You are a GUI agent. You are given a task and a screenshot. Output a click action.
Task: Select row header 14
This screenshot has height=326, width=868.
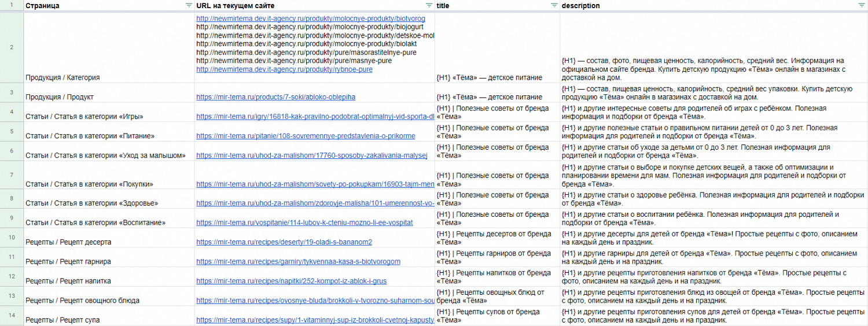click(x=12, y=316)
